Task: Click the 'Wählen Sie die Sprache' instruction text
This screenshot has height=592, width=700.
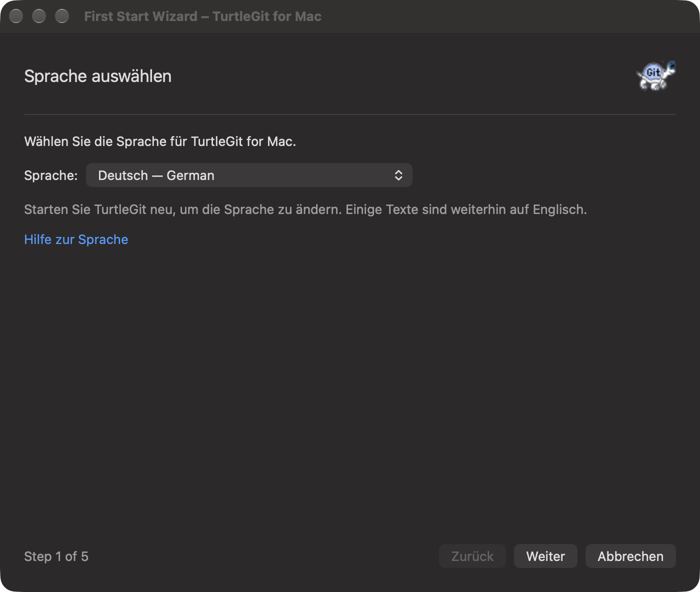Action: (x=160, y=141)
